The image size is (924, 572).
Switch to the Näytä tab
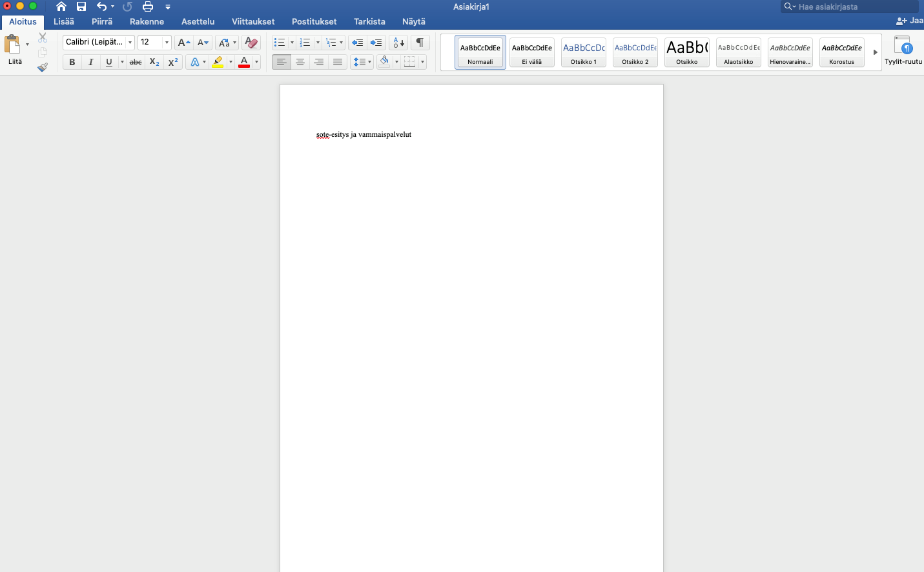tap(414, 21)
